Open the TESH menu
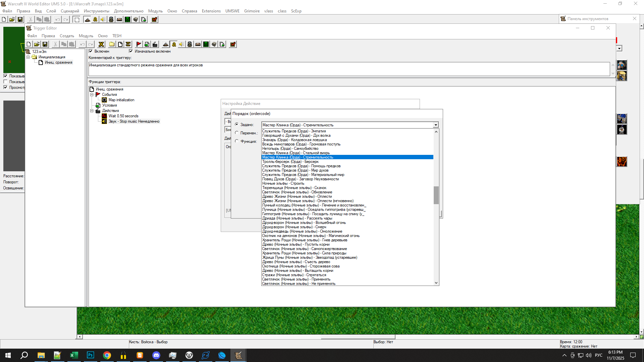 tap(117, 36)
